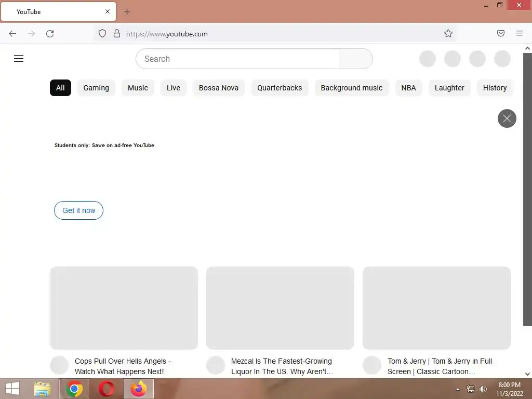
Task: Bookmark this page with the star icon
Action: (448, 33)
